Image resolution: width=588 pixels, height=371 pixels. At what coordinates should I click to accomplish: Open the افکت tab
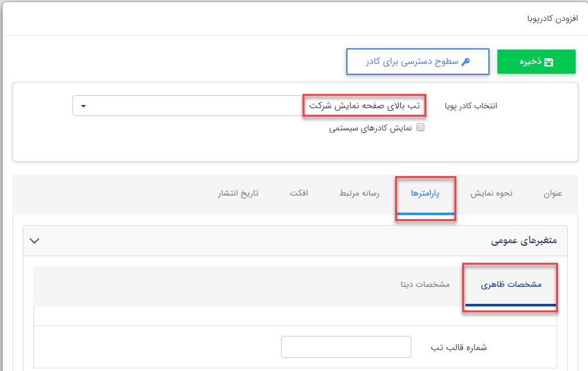299,194
